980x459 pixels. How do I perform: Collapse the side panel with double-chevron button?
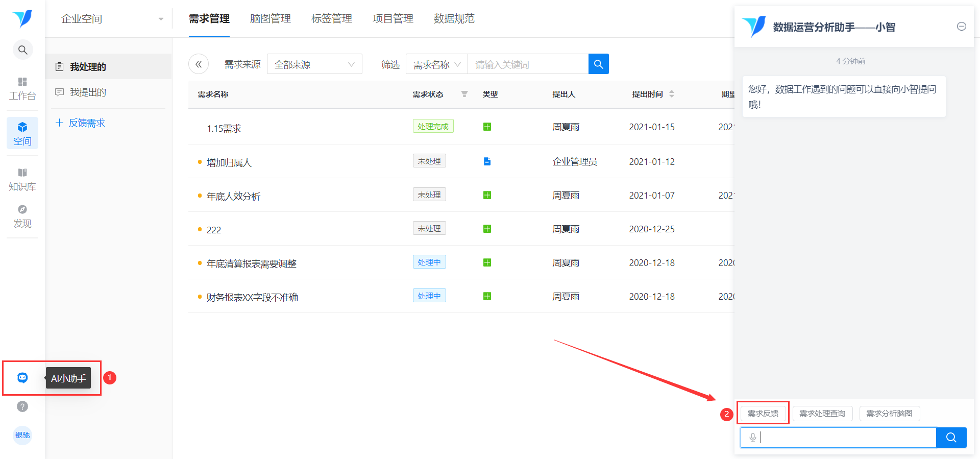click(x=199, y=64)
